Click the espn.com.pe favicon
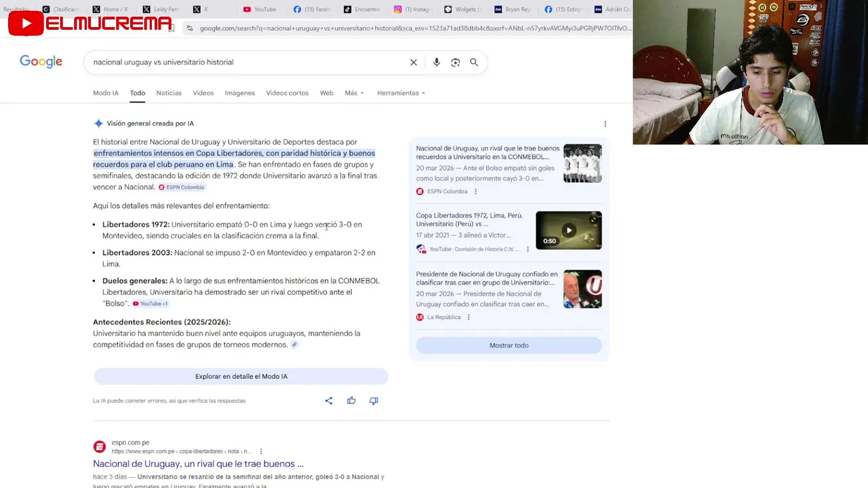The image size is (868, 488). click(100, 447)
